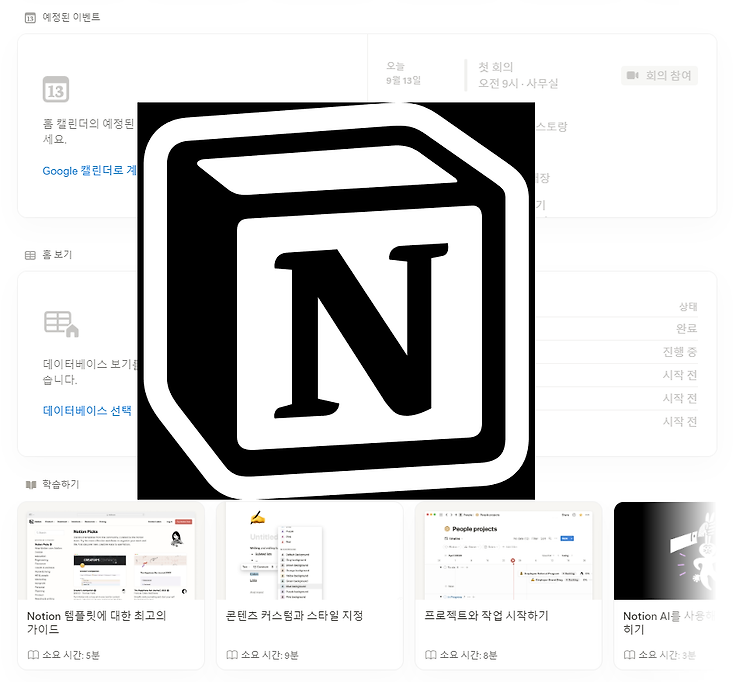Click the book icon next to 소요 시간: 9분

click(232, 655)
